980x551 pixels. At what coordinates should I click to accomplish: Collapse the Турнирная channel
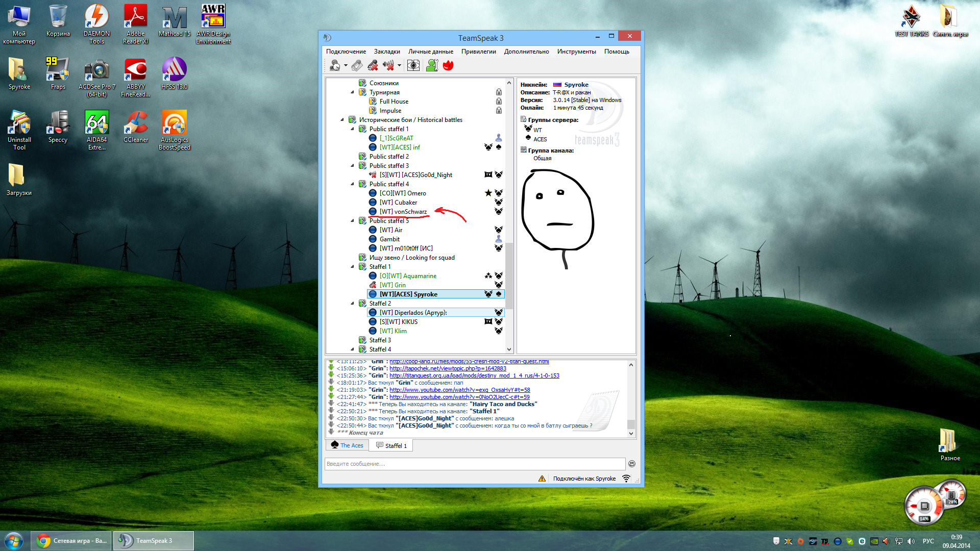352,92
